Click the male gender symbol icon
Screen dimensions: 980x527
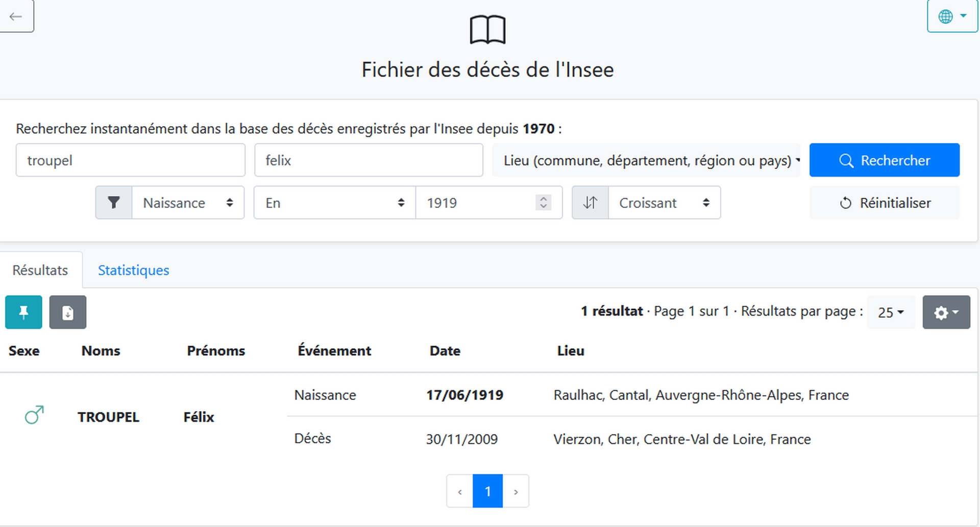pyautogui.click(x=34, y=415)
